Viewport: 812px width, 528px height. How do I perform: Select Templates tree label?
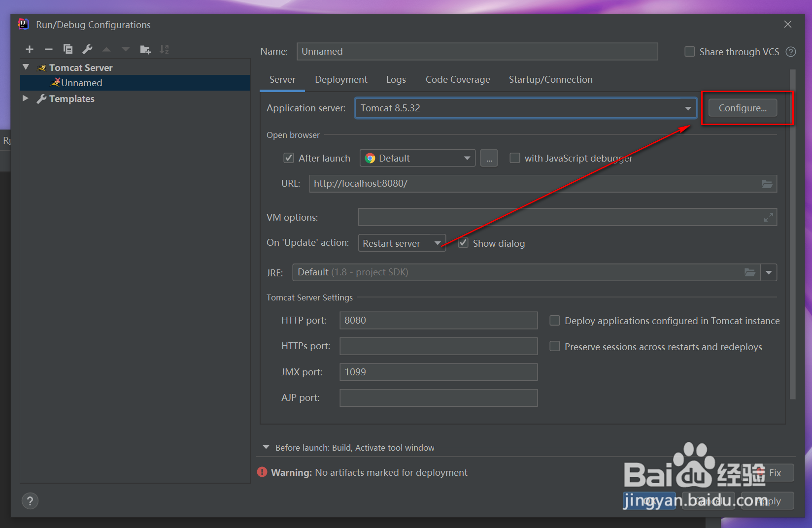pos(71,99)
